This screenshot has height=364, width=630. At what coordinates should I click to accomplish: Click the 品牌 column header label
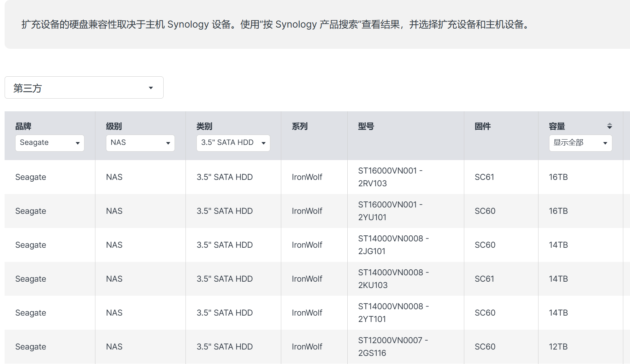pyautogui.click(x=23, y=126)
